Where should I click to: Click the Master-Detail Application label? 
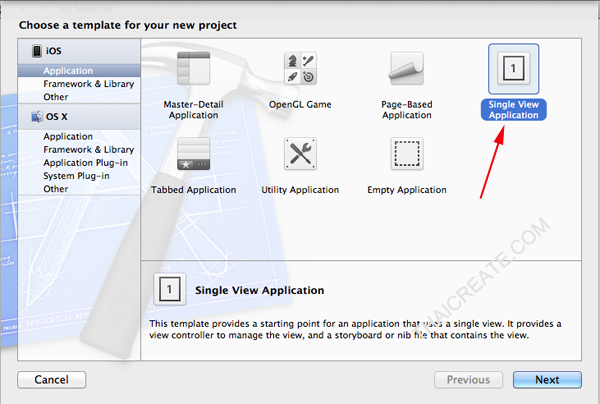click(193, 110)
